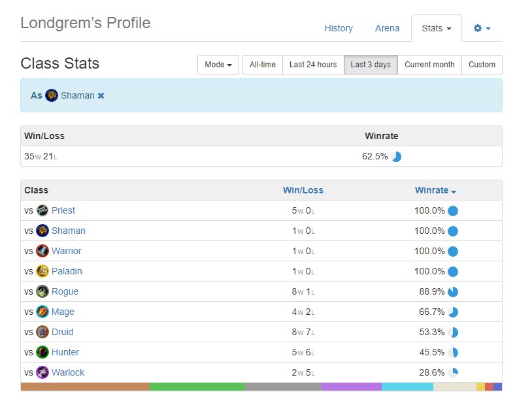Image resolution: width=532 pixels, height=405 pixels.
Task: Click the Paladin 100.0% winrate pie icon
Action: coord(453,272)
